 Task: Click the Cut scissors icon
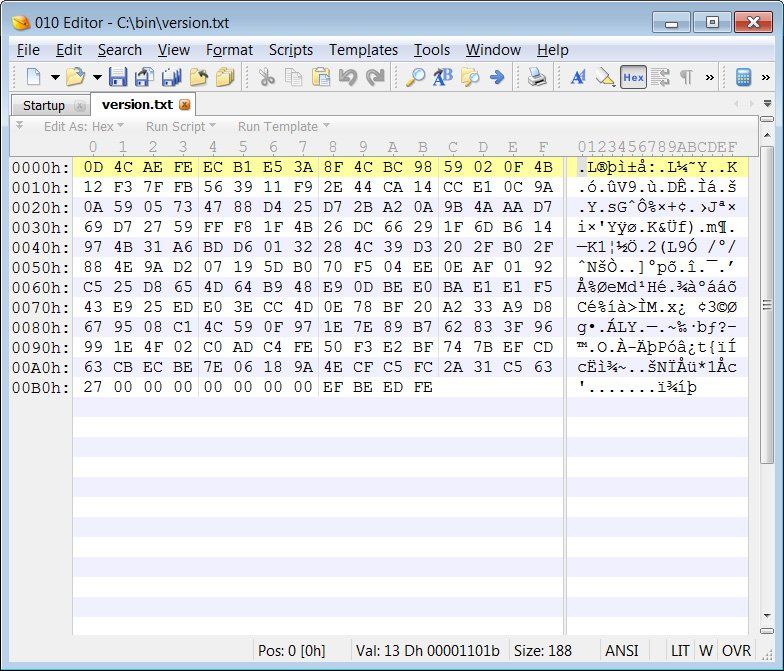click(266, 78)
